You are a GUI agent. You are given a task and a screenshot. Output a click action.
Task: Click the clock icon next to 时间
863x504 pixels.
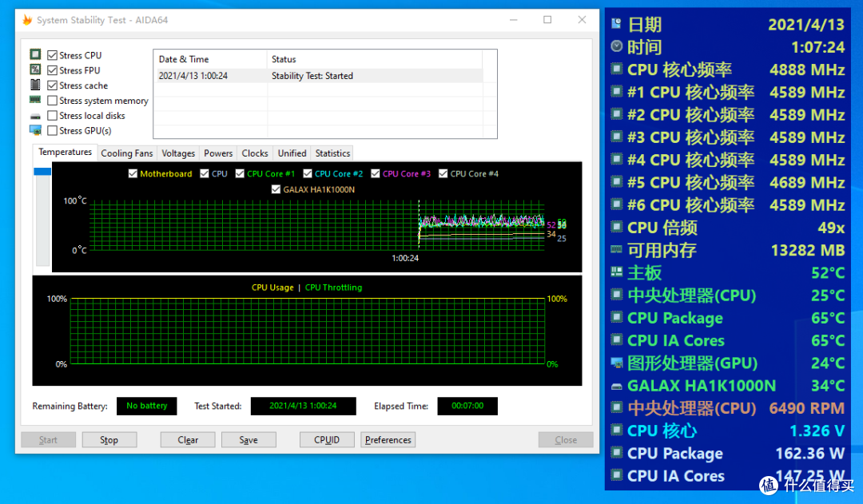pos(616,46)
